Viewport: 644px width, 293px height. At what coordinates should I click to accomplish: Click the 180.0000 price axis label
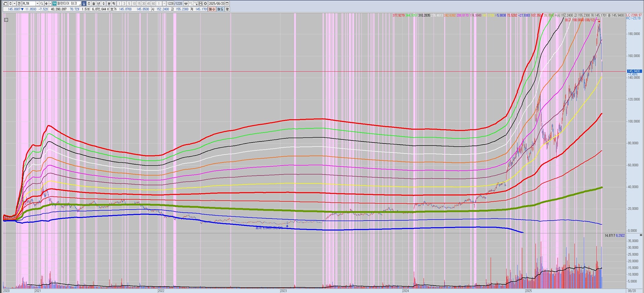point(634,34)
